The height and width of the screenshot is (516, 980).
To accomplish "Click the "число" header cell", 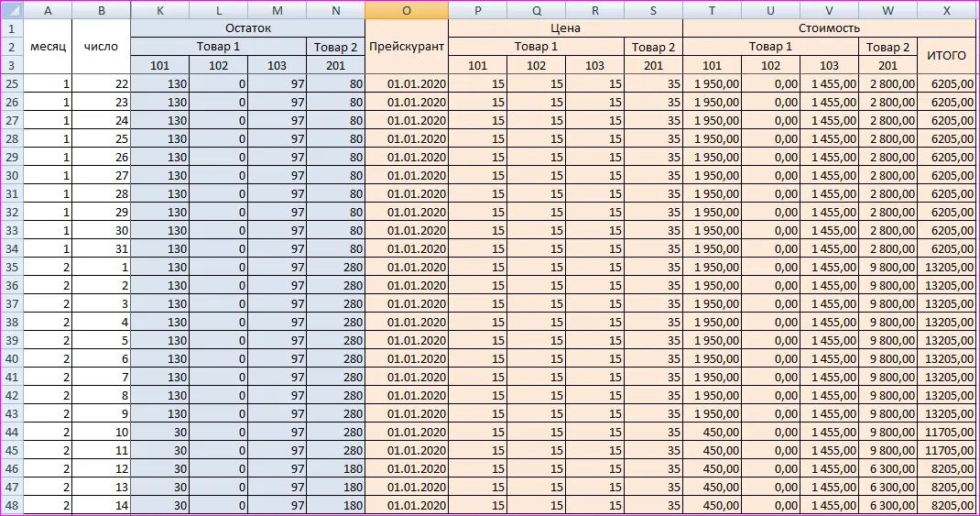I will click(102, 47).
